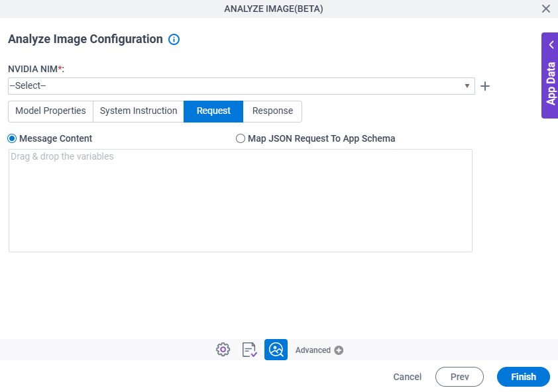Expand the App Data side panel

pyautogui.click(x=550, y=75)
